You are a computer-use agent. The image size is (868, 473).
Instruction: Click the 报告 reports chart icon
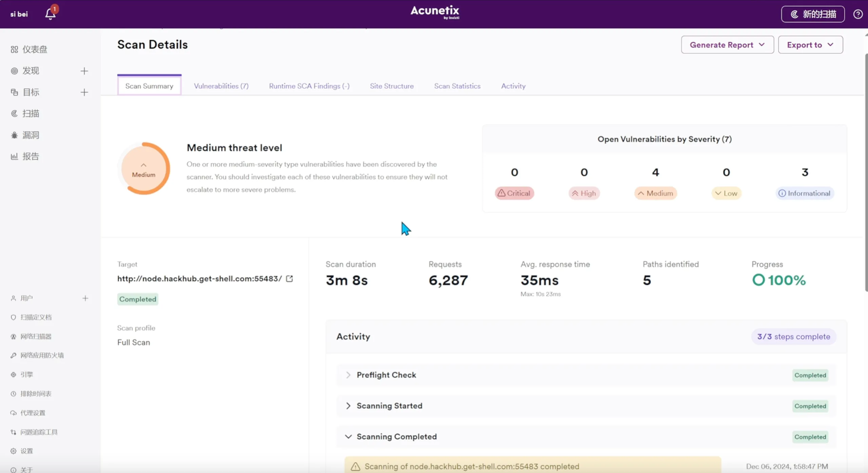point(14,156)
